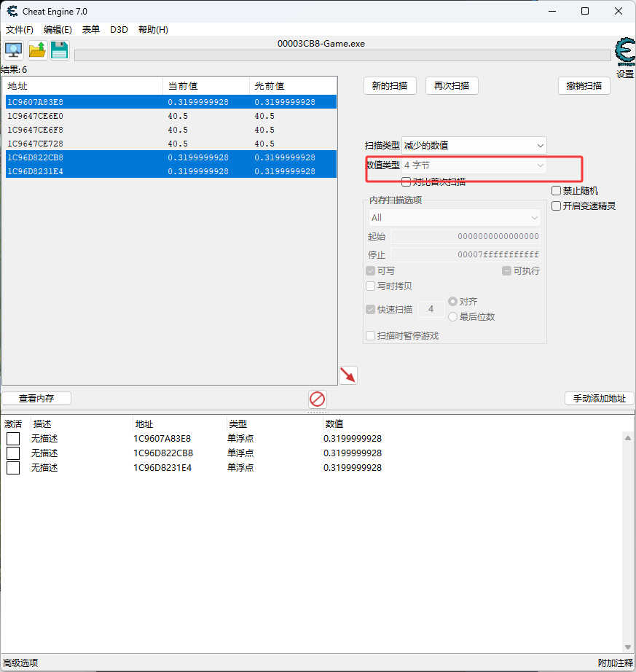Click the 当前值 column header
636x672 pixels.
click(206, 86)
